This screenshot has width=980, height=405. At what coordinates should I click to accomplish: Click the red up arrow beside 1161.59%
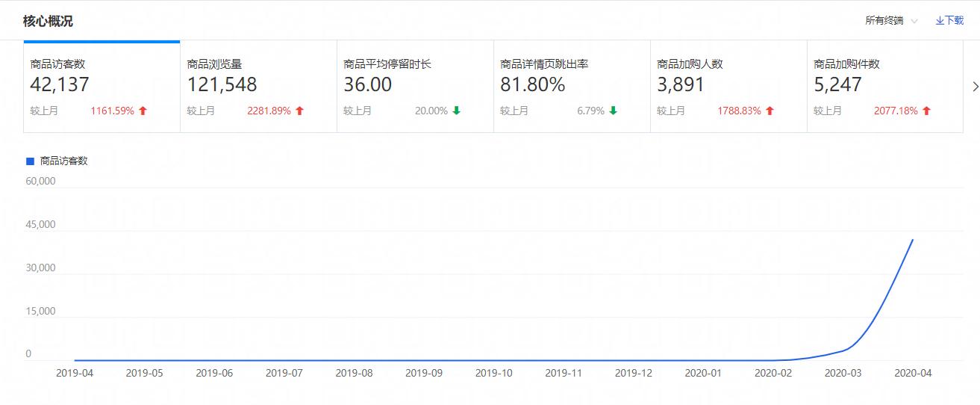tap(143, 111)
